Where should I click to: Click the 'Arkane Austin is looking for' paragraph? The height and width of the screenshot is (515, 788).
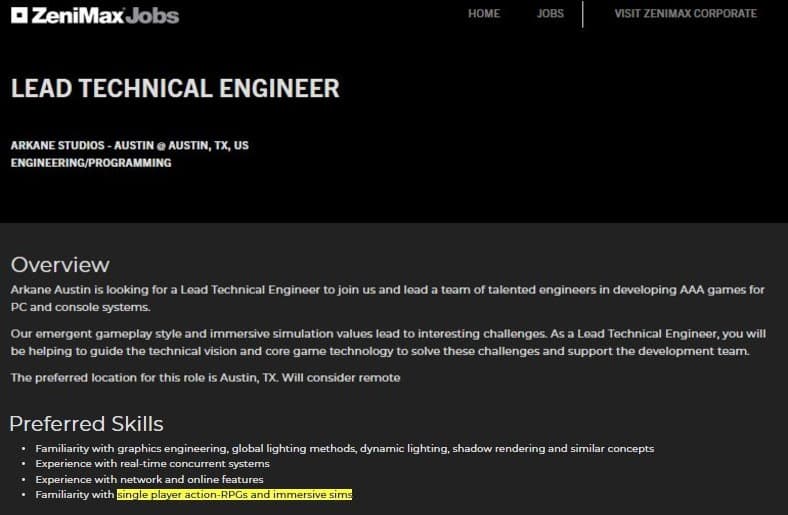click(387, 298)
